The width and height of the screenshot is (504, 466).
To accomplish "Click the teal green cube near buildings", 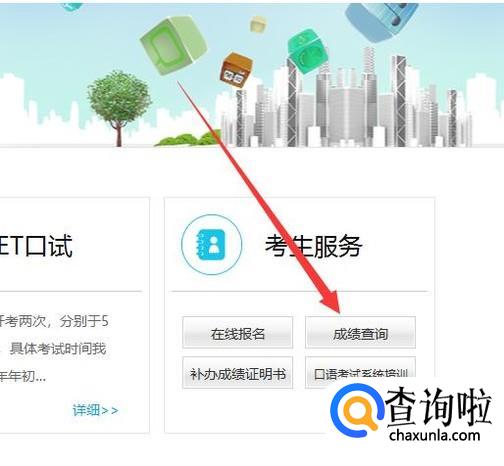I will [x=307, y=51].
